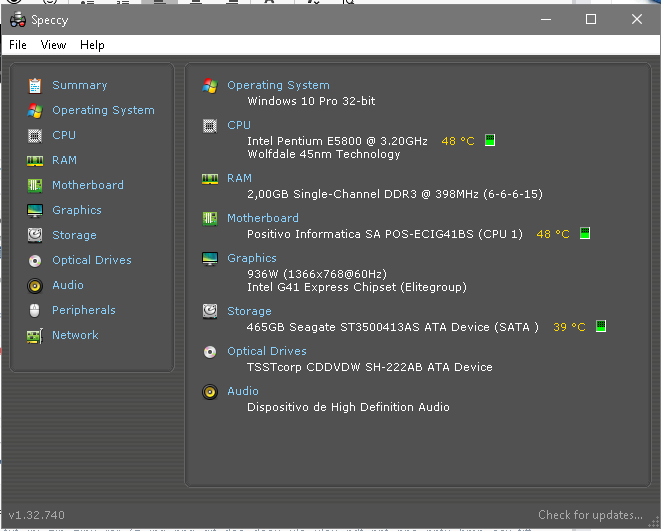Open Optical Drives heading link in summary

pyautogui.click(x=267, y=351)
